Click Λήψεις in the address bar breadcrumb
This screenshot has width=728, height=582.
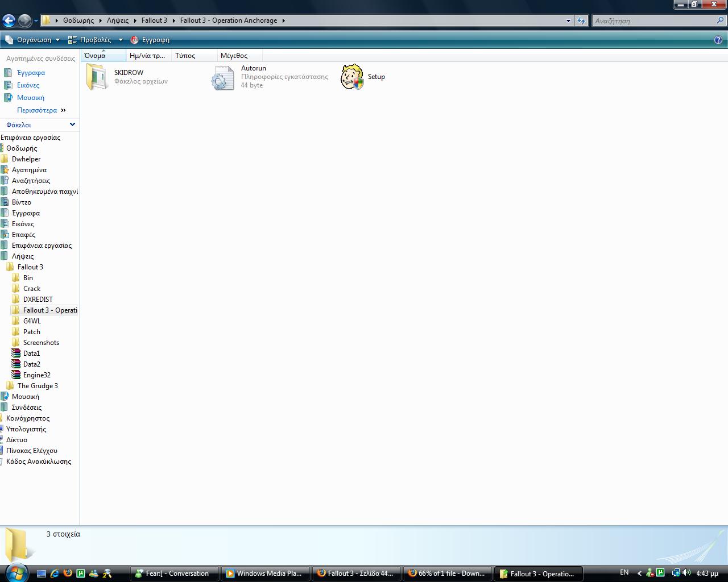click(118, 20)
